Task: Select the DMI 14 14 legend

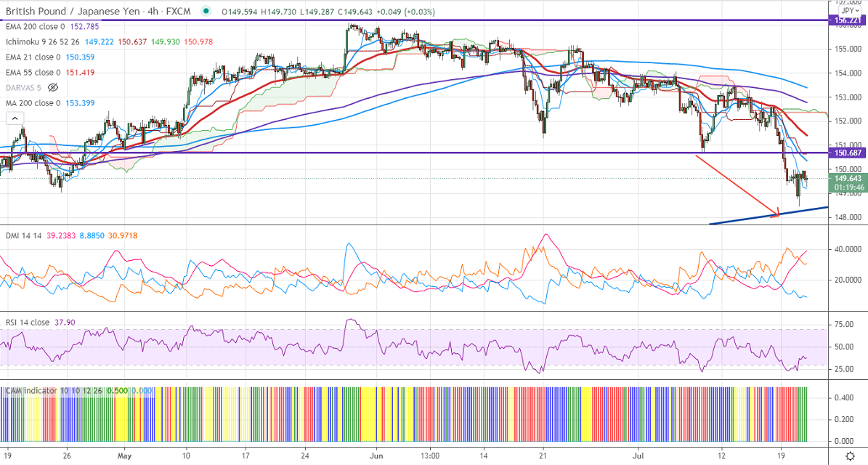Action: pyautogui.click(x=24, y=235)
